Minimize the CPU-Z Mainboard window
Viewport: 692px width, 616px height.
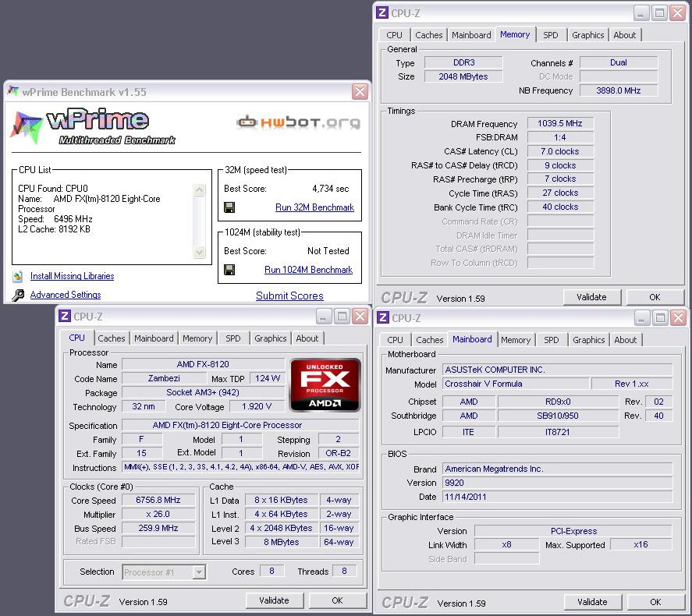click(642, 317)
